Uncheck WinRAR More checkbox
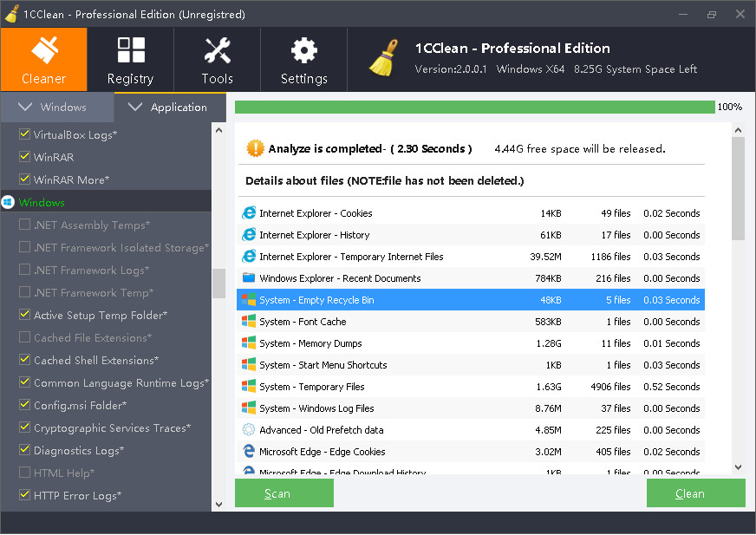 [x=24, y=179]
